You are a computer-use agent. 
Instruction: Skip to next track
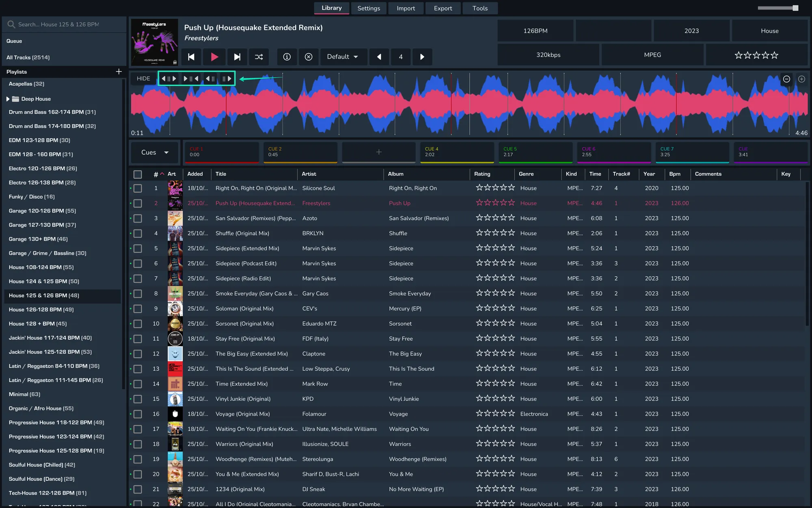(x=237, y=57)
